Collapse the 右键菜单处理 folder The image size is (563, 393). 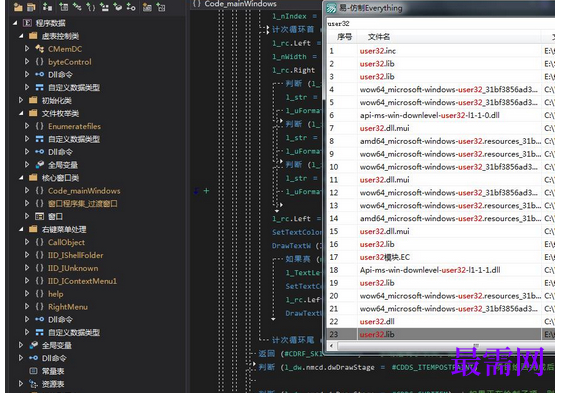pos(21,229)
